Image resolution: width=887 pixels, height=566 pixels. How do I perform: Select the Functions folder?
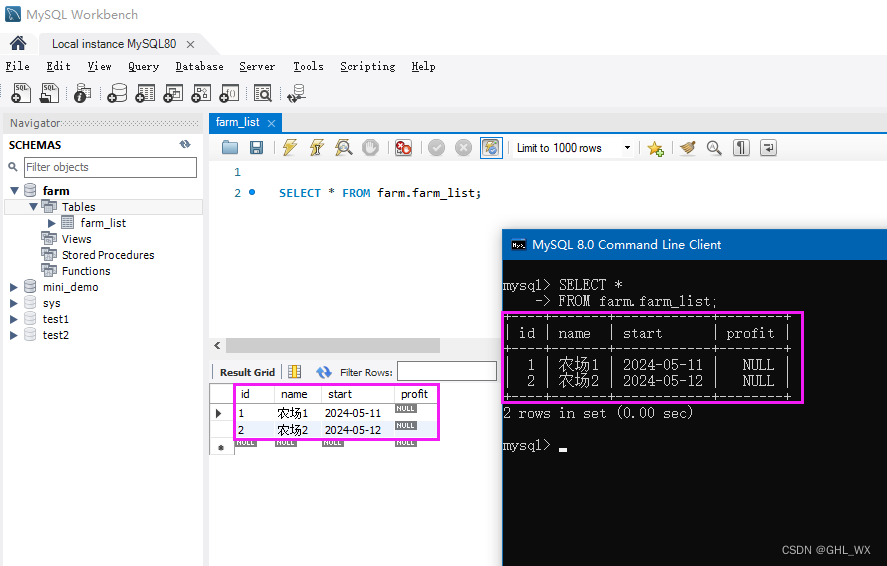click(86, 271)
